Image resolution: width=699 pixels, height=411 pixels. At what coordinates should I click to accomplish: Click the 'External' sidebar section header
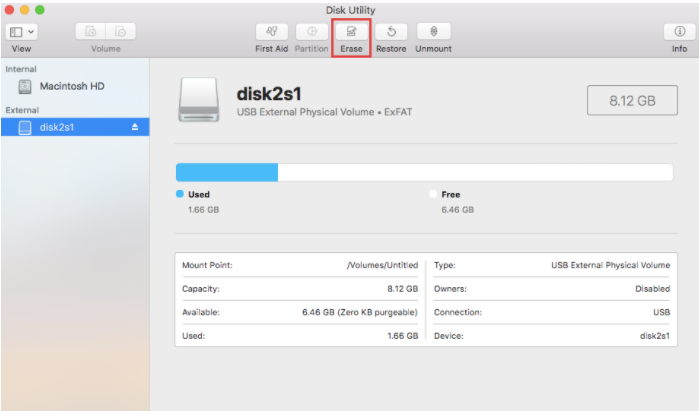pos(22,110)
